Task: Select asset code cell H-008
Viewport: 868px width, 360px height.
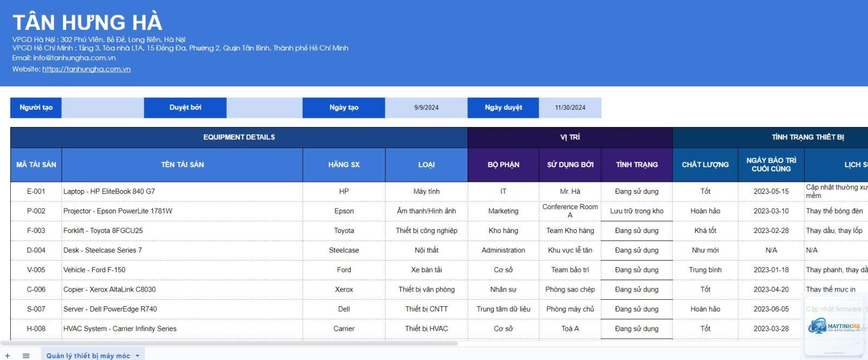Action: point(36,329)
